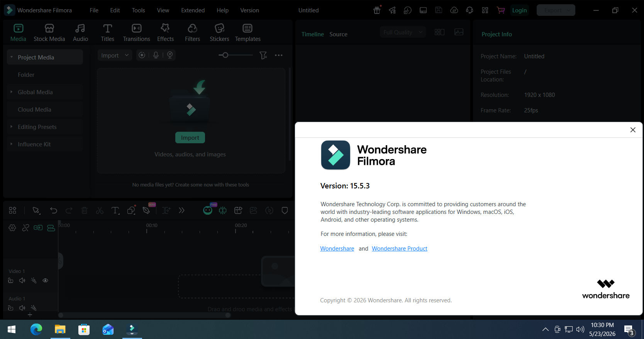Screen dimensions: 644x339
Task: Open the Wondershare link
Action: tap(337, 249)
